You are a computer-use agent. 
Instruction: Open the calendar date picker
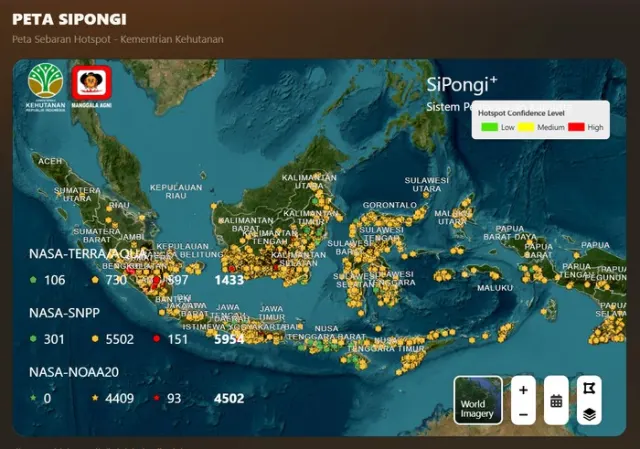click(556, 400)
